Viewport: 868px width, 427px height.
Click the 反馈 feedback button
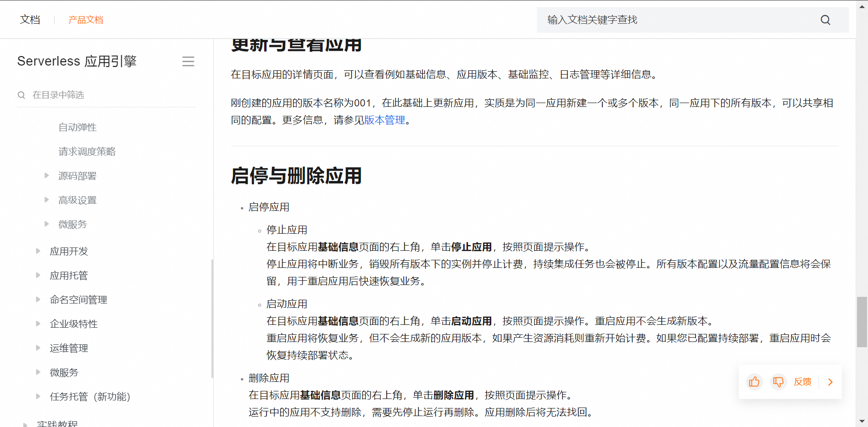[802, 382]
